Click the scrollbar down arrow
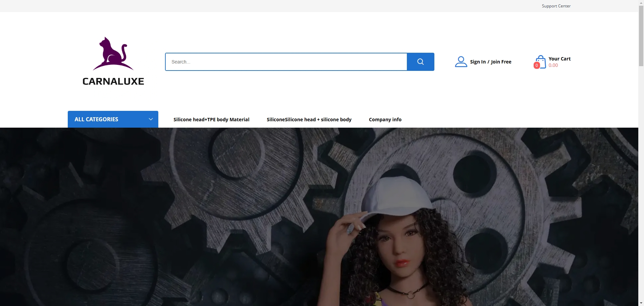Viewport: 644px width, 306px height. (641, 303)
